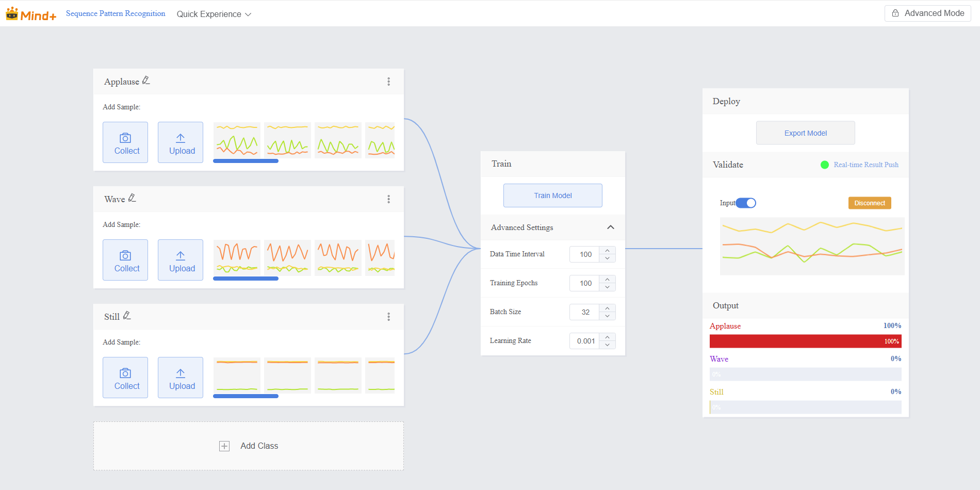Open the Applause class three-dot menu
The image size is (980, 490).
(x=388, y=81)
